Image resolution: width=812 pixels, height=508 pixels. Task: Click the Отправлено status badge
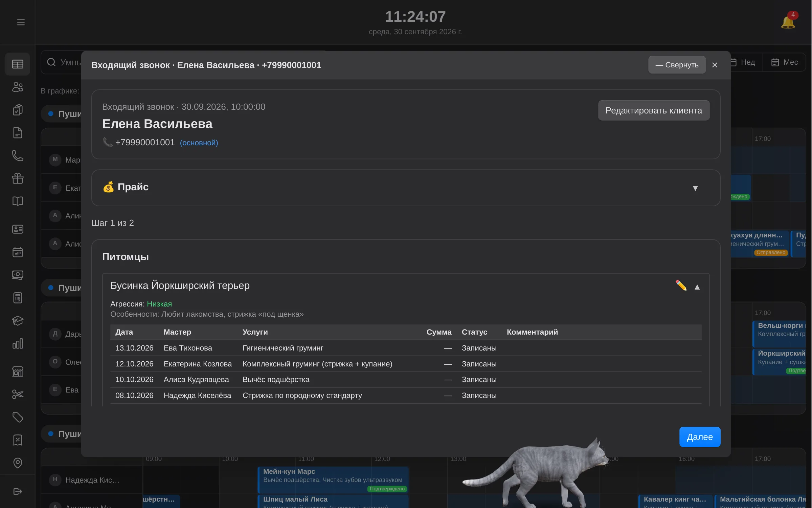[771, 253]
